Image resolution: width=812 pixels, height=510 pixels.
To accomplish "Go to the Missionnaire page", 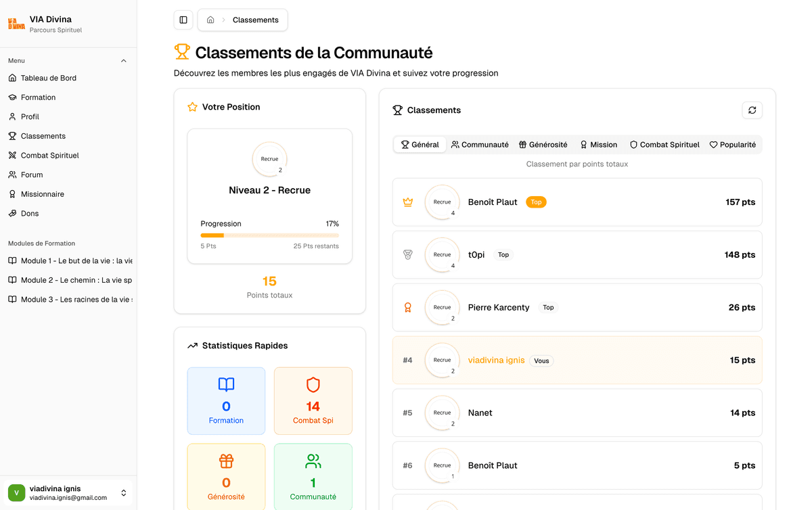I will [68, 194].
